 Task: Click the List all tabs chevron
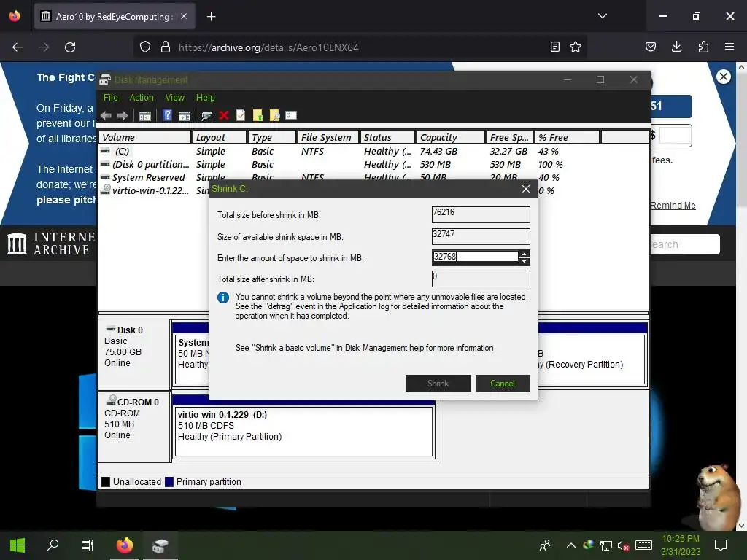point(602,16)
